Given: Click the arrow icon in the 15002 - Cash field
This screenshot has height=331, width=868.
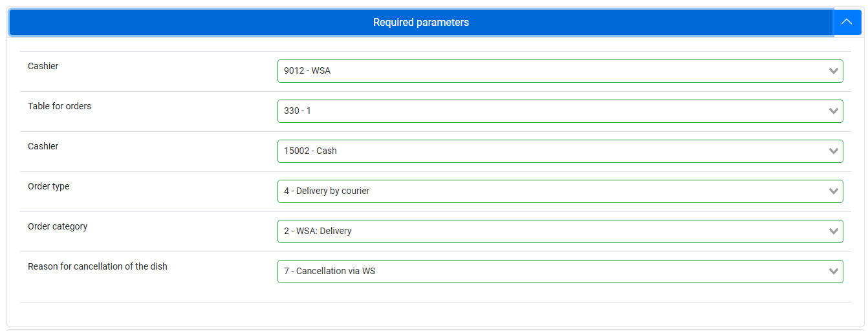Looking at the screenshot, I should pos(834,151).
